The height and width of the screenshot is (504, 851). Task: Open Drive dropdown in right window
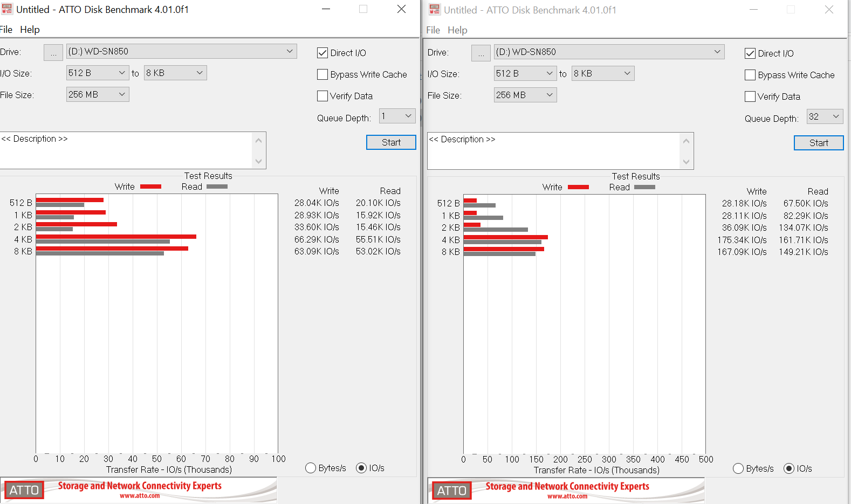(609, 52)
